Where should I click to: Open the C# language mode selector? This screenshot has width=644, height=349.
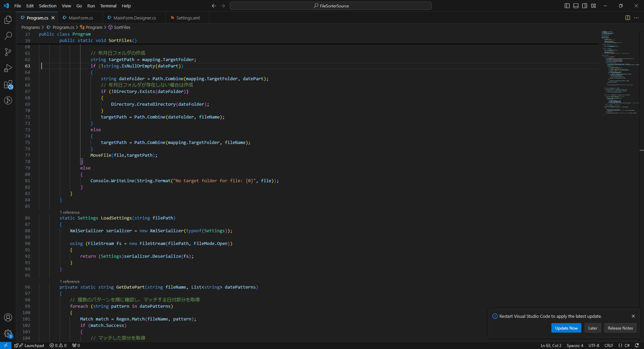pos(627,346)
